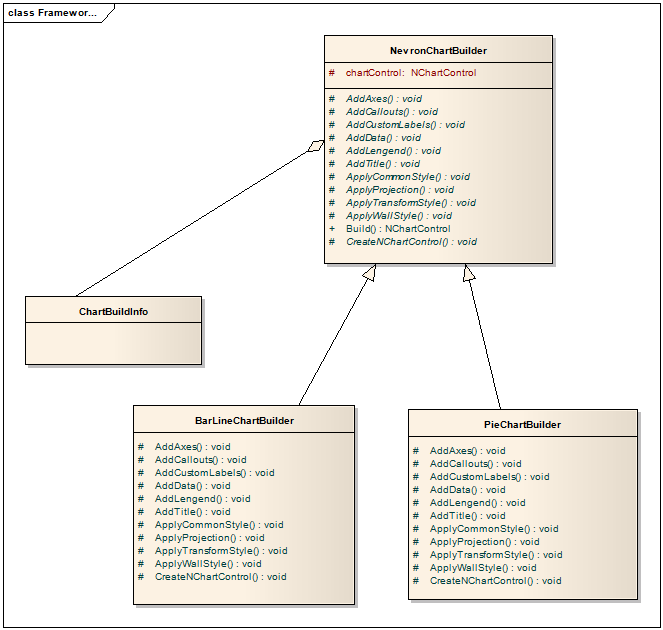Select the BarLineChartBuilder class title
Viewport: 663px width, 630px height.
coord(244,420)
